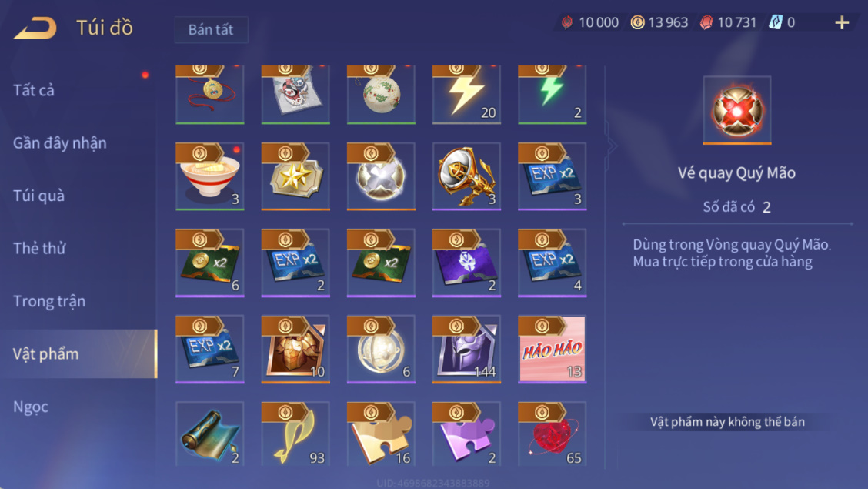Screen dimensions: 868x489
Task: Select the Hảo Hảo noodle item
Action: coord(552,350)
